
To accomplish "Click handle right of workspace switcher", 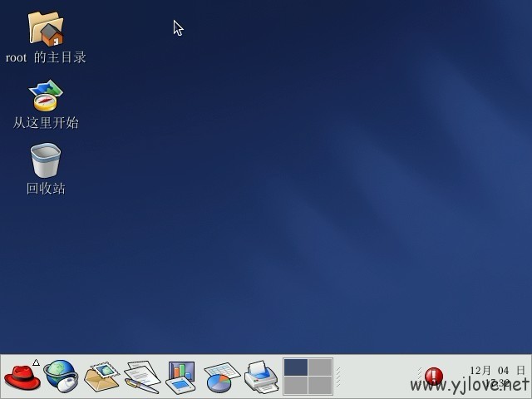I will pyautogui.click(x=337, y=377).
